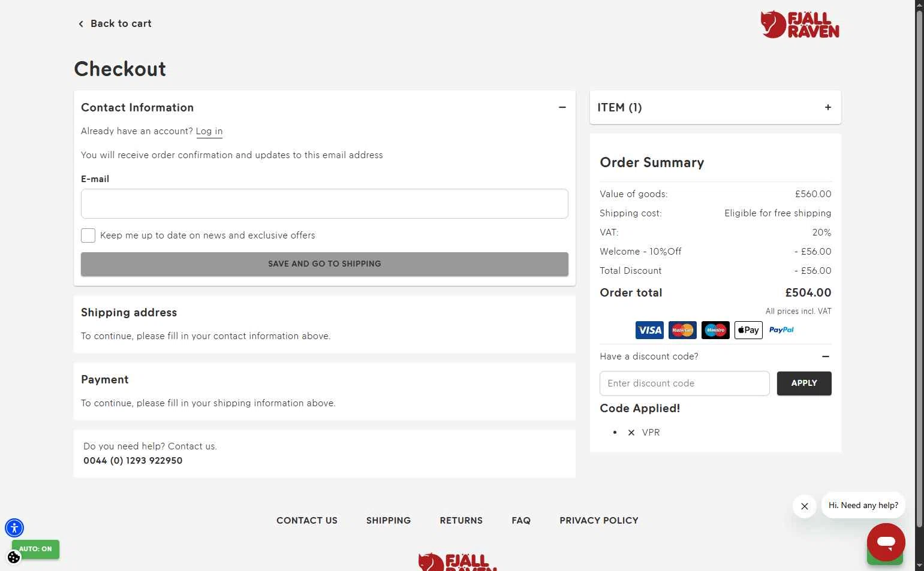Click the £504.00 order total value

(808, 293)
